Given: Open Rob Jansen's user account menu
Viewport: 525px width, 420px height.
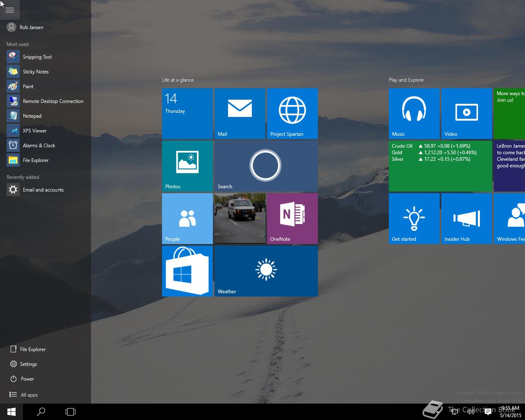Looking at the screenshot, I should 25,27.
